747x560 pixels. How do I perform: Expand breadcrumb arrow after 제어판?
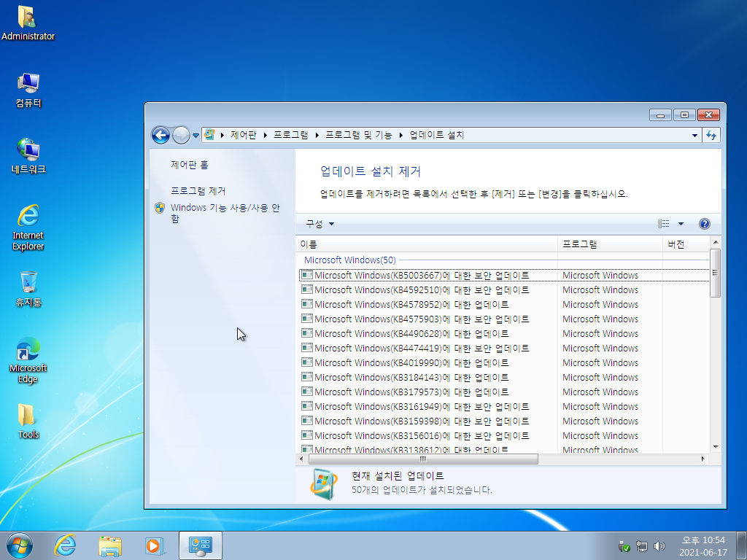266,135
